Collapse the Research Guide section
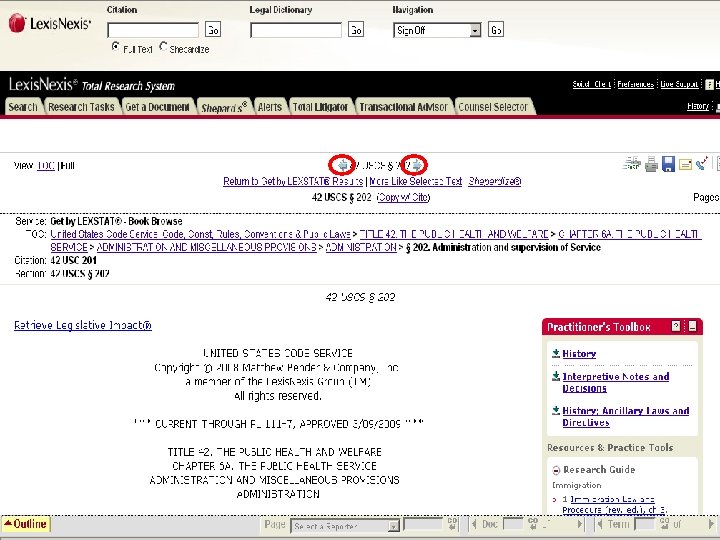 click(556, 470)
